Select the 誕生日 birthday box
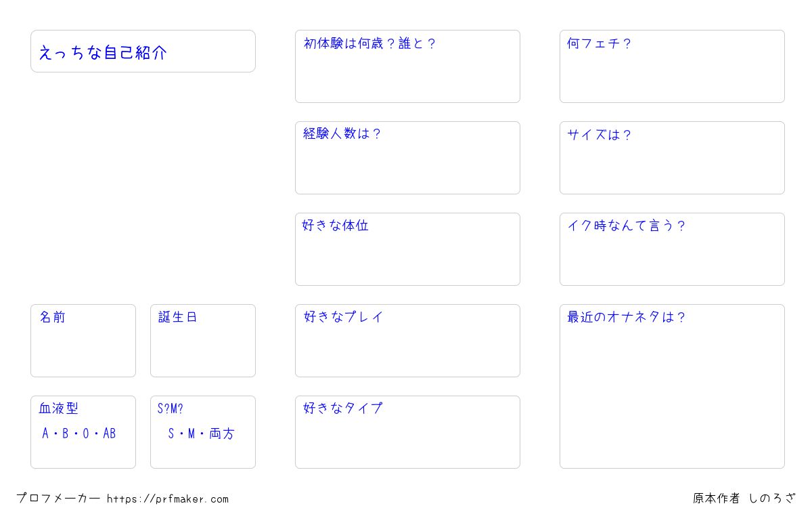This screenshot has width=812, height=508. 203,341
